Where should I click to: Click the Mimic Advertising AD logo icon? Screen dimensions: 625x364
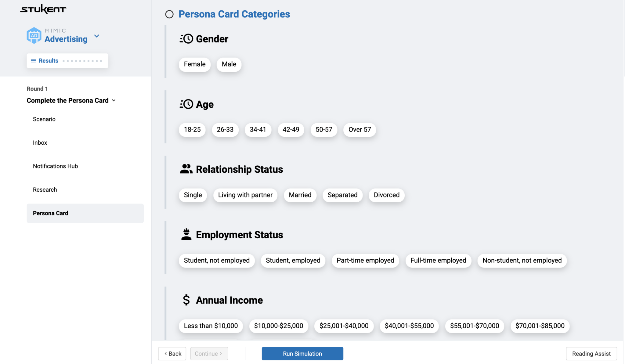(x=34, y=36)
